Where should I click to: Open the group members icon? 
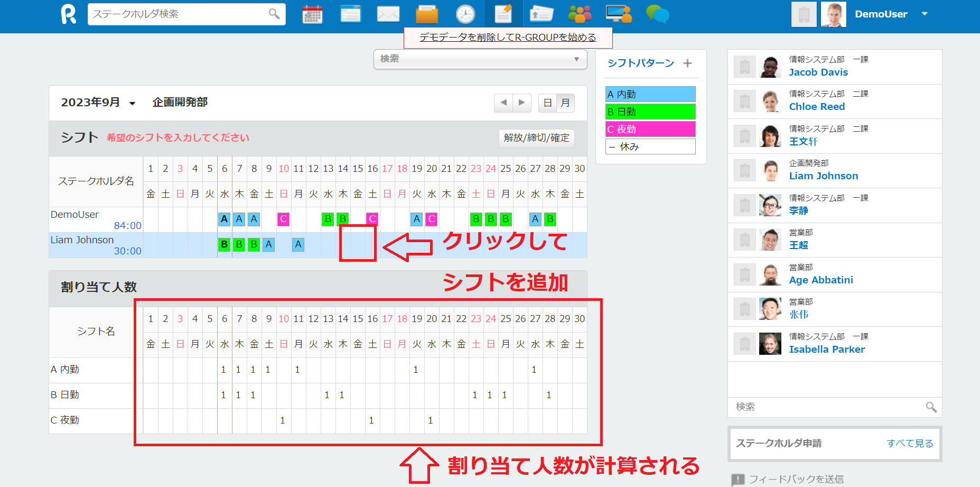[580, 14]
